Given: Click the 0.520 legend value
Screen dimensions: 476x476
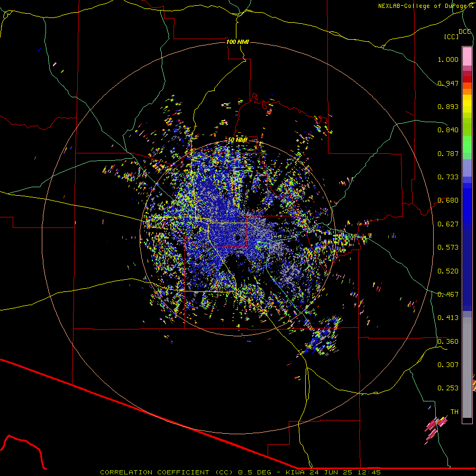Looking at the screenshot, I should (x=448, y=271).
